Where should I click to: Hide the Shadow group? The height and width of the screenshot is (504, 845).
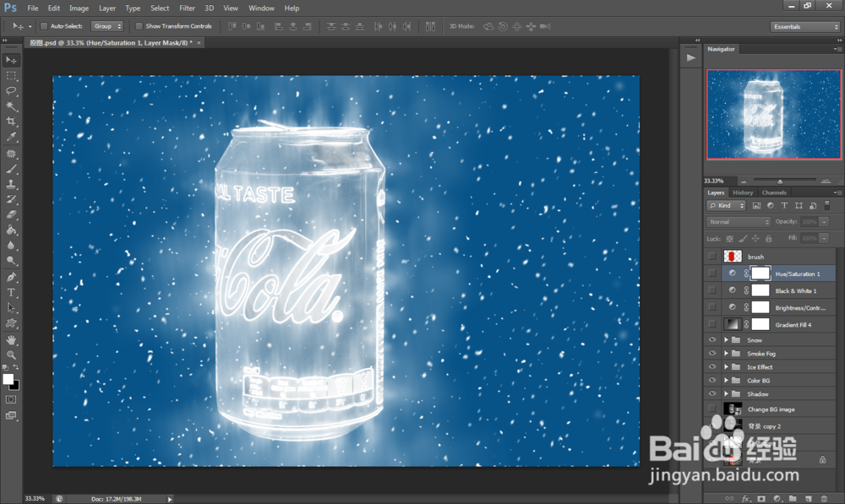coord(711,393)
